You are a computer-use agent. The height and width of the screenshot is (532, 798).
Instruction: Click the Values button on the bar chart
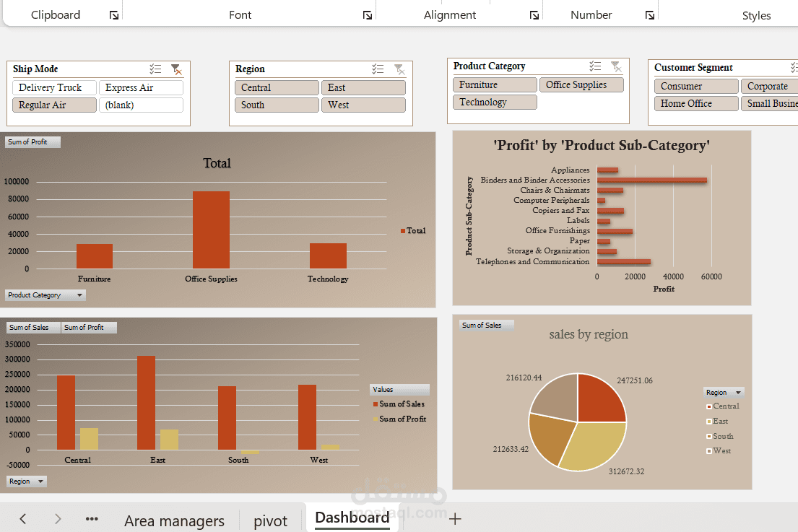click(399, 389)
